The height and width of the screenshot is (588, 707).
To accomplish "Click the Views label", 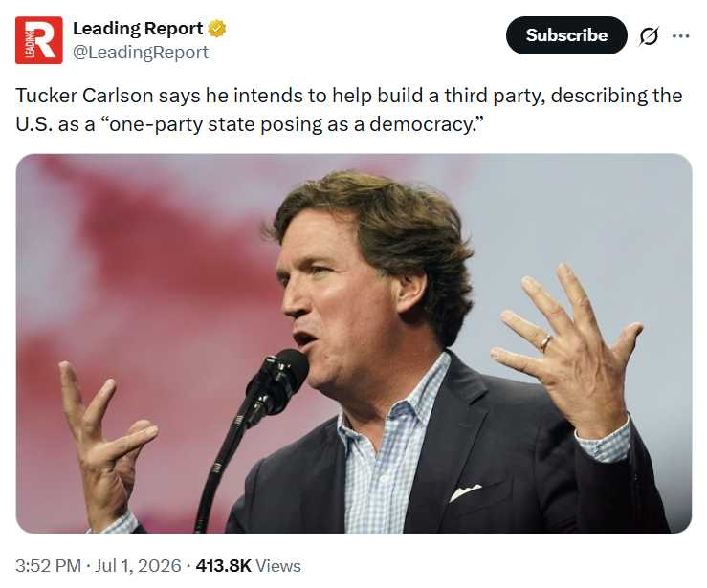I will tap(278, 565).
